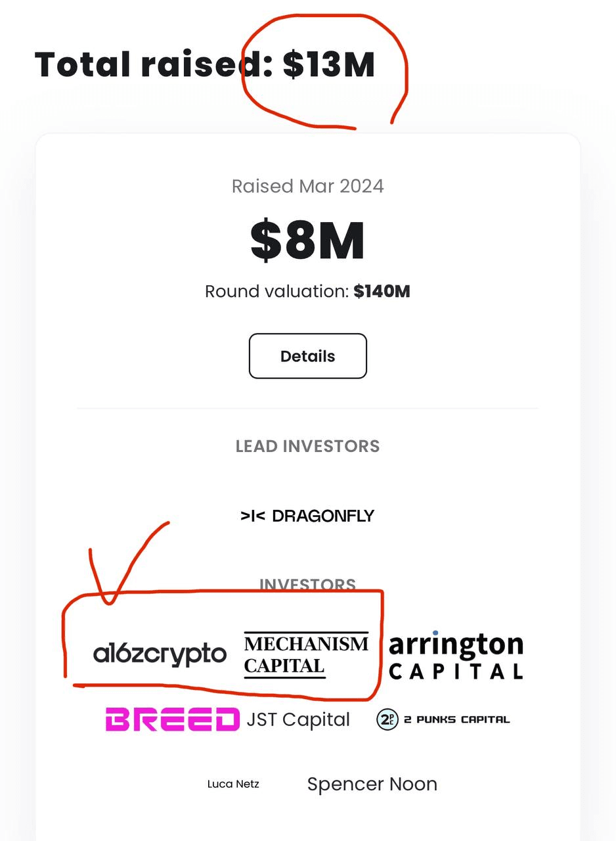
Task: Click the Raised Mar 2024 date
Action: [x=307, y=186]
